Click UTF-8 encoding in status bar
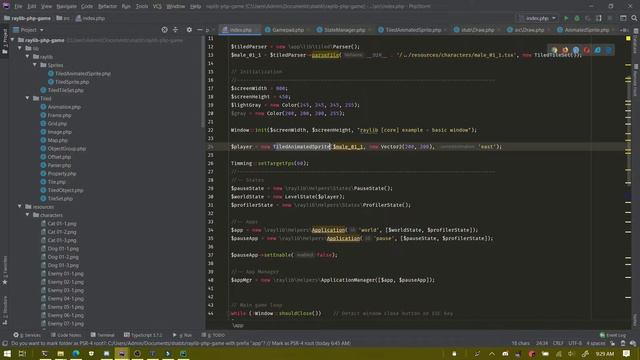 coord(575,343)
